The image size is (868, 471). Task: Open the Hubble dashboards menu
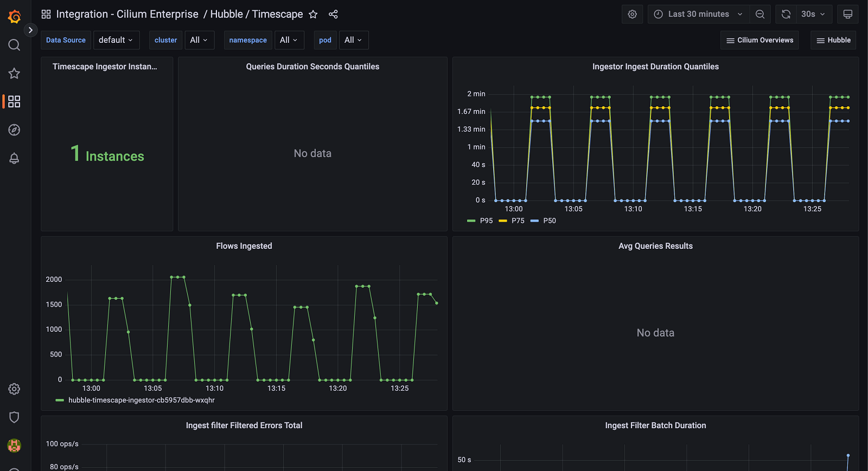pos(834,40)
